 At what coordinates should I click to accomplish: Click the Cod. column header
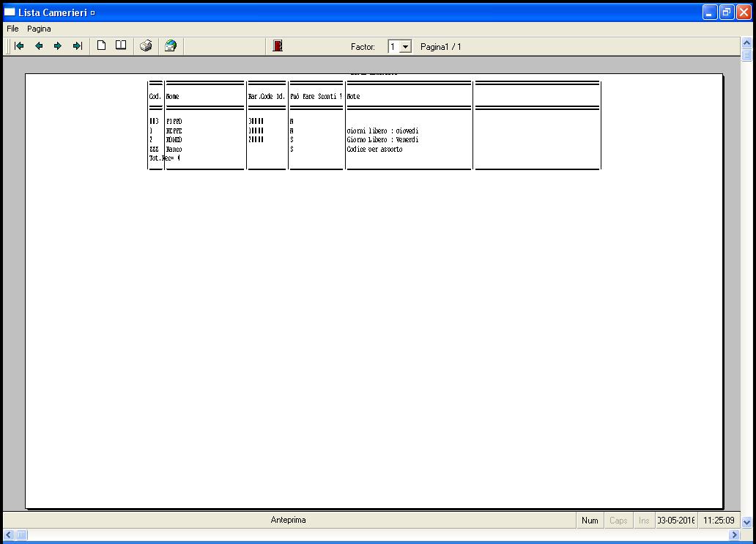(155, 97)
